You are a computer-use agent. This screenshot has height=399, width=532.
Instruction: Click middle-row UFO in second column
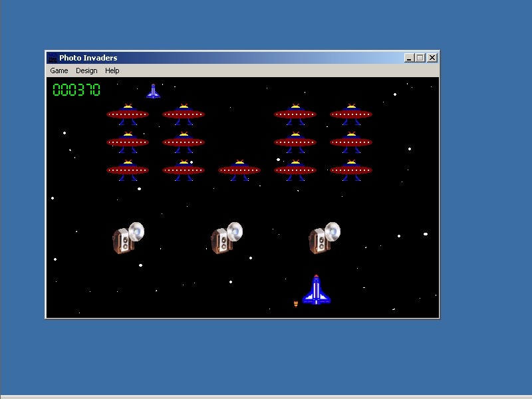pos(184,142)
